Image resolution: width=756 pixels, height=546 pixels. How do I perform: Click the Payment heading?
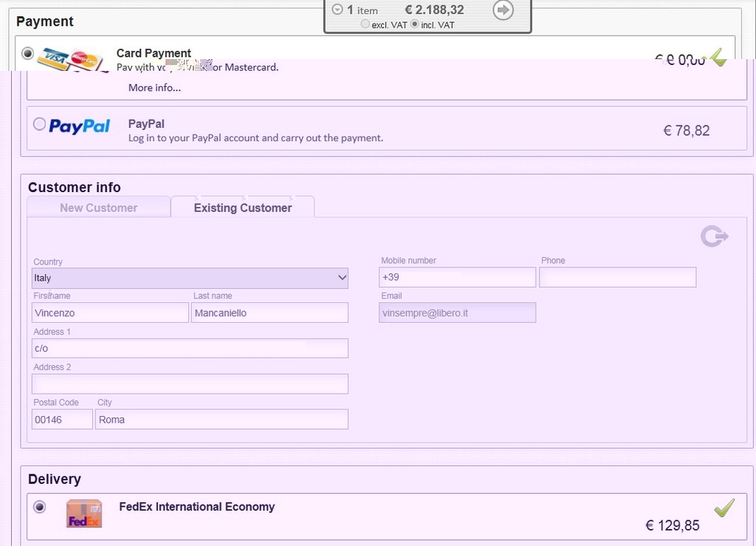point(45,21)
